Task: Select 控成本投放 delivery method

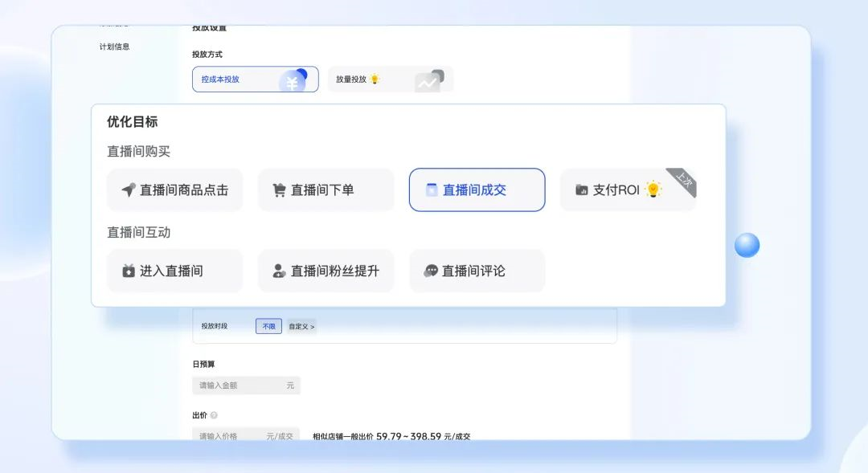Action: tap(255, 80)
